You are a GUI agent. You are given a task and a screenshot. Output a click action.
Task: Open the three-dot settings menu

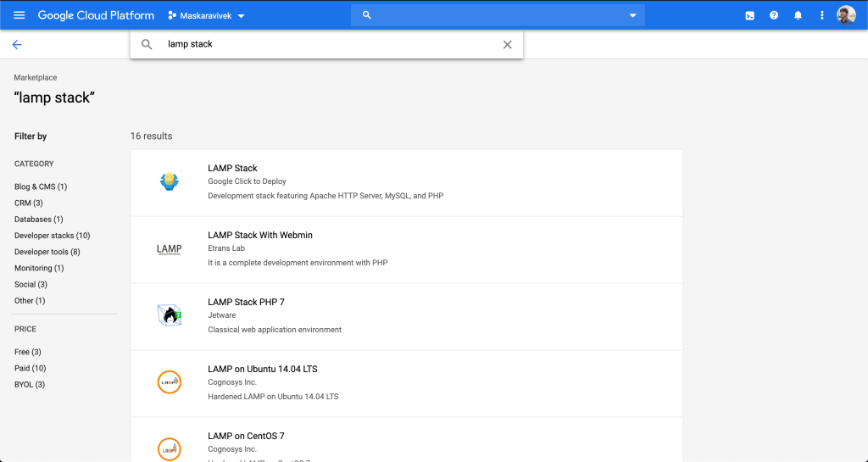pos(822,15)
